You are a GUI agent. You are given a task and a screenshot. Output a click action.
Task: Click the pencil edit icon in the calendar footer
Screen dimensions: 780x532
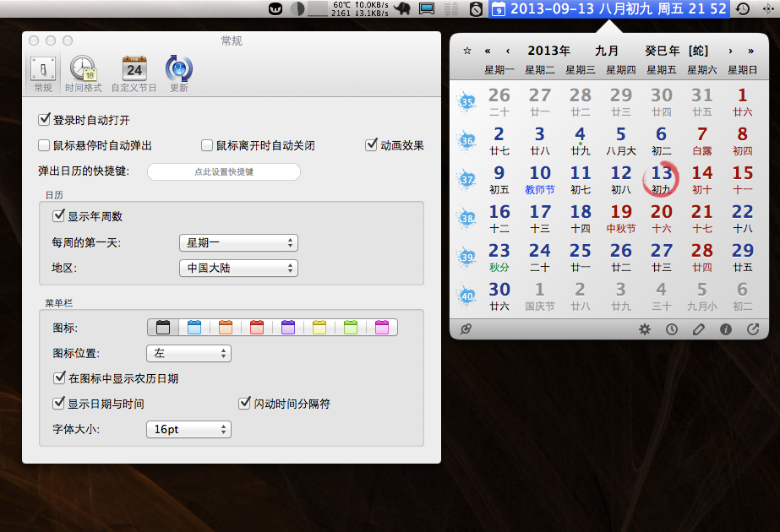[x=699, y=329]
